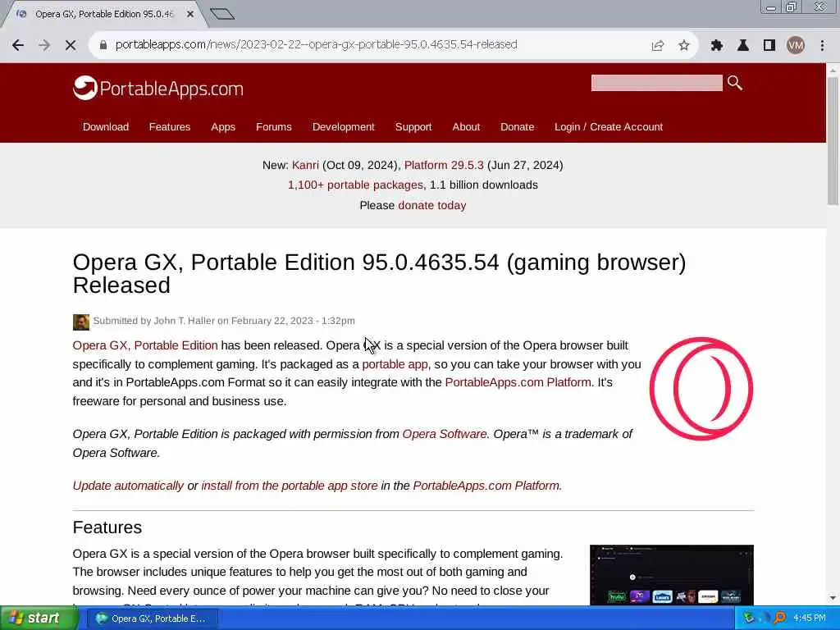Toggle the side panel icon

(769, 46)
